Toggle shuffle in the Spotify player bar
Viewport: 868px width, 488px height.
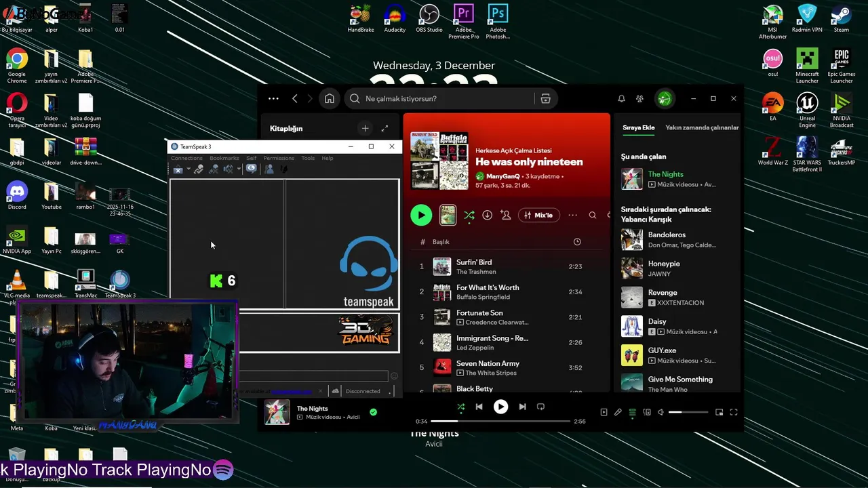461,407
